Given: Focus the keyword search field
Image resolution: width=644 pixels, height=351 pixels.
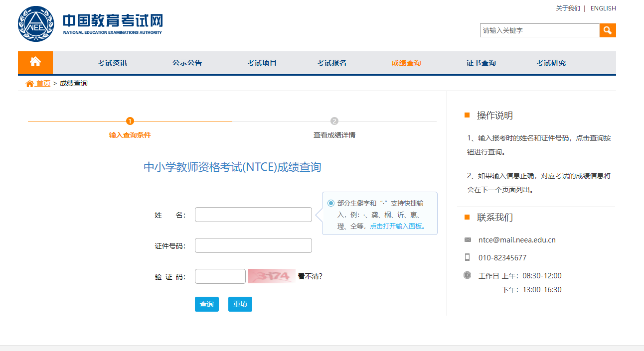Looking at the screenshot, I should (x=540, y=30).
